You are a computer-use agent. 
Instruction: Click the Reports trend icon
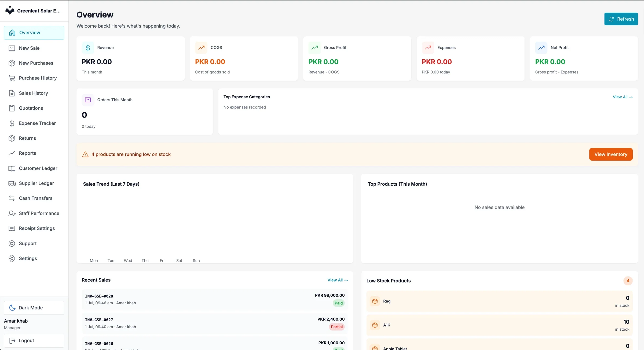point(12,153)
